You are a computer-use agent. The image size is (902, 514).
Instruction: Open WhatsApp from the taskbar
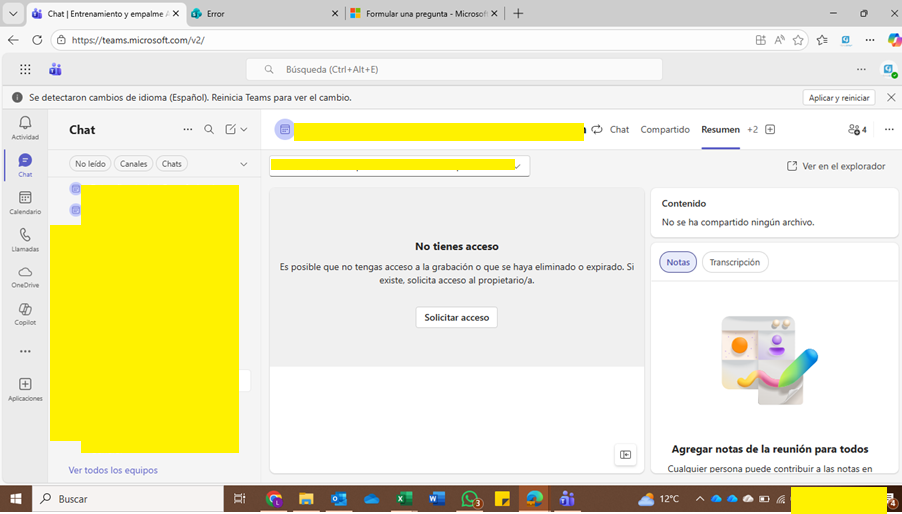(470, 499)
